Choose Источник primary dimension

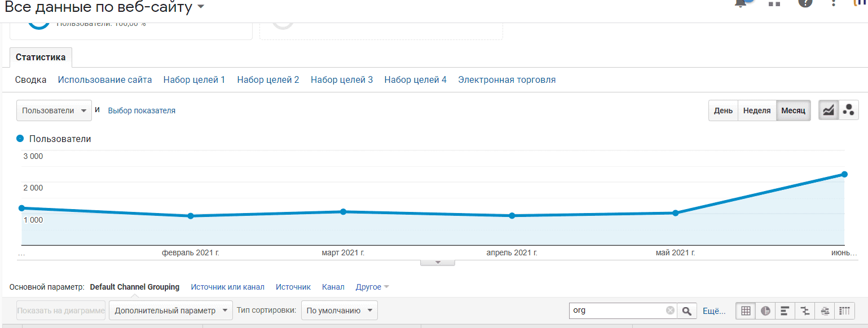(x=293, y=287)
